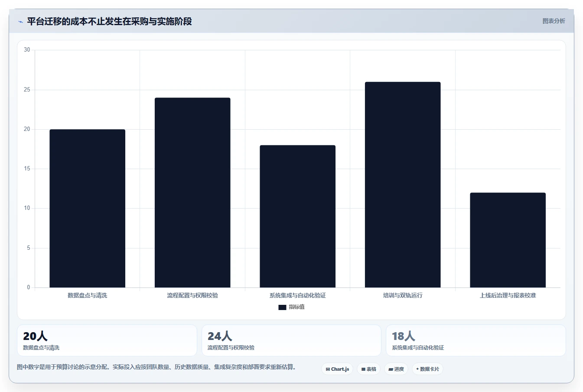Select the 表格 tag pill
This screenshot has width=583, height=392.
pos(369,369)
